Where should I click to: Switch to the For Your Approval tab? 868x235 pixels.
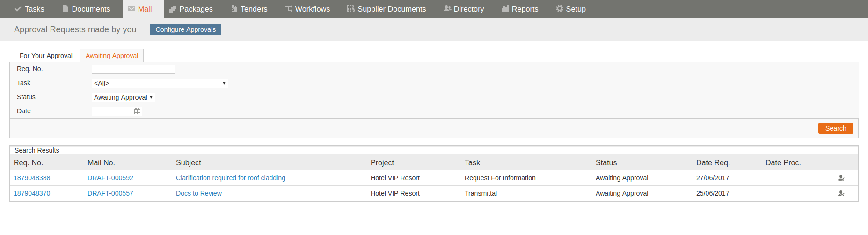(46, 56)
